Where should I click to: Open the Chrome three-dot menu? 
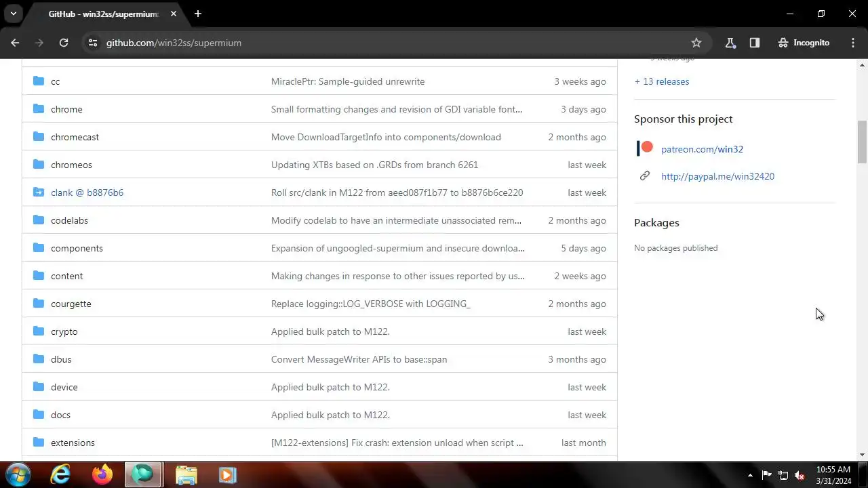853,43
